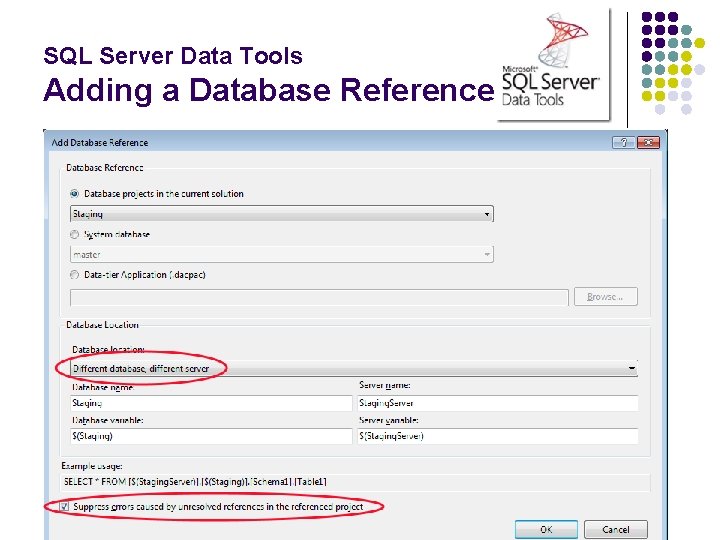Click the Browse button
Screen dimensions: 720x540
606,297
